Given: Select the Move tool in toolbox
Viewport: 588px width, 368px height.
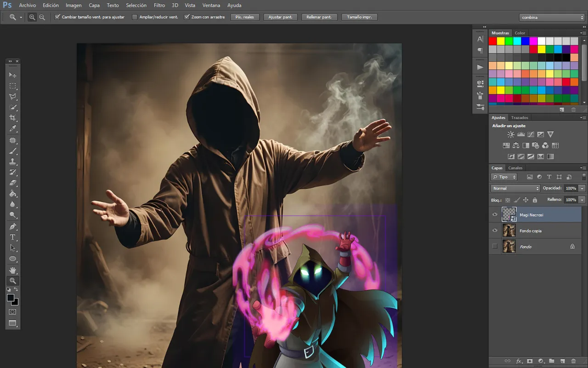Looking at the screenshot, I should 13,75.
